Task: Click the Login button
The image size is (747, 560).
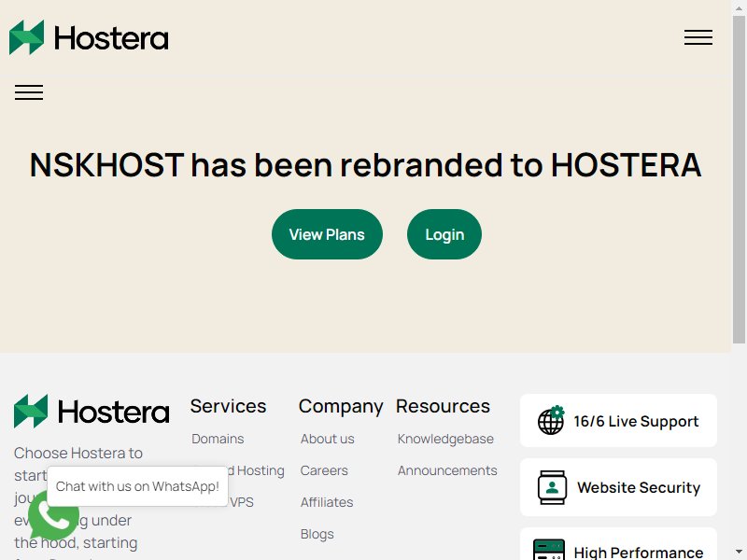Action: pos(444,234)
